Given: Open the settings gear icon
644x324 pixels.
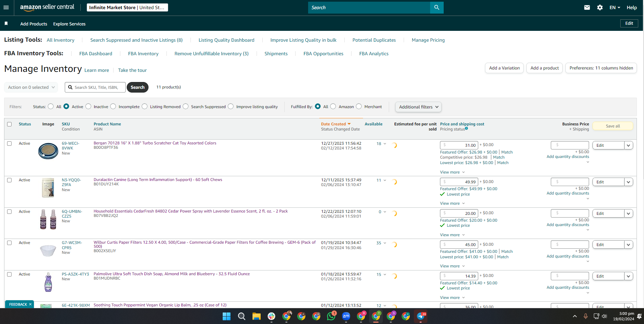Looking at the screenshot, I should point(600,7).
